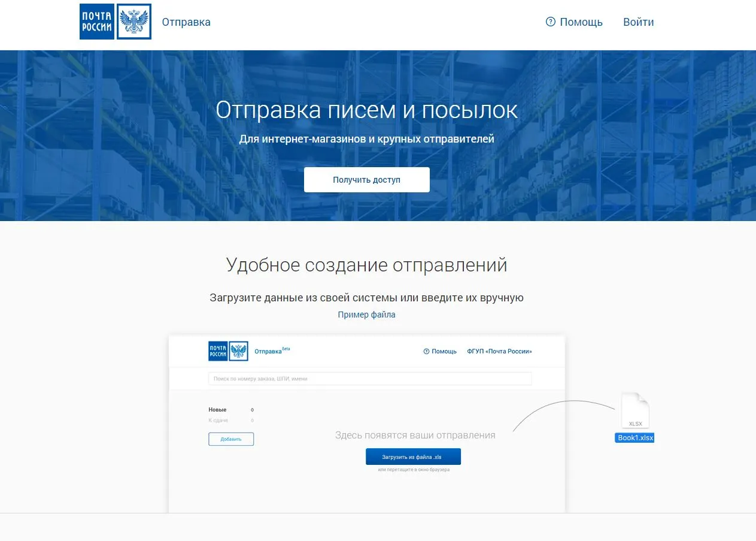
Task: Select the Book1.xlsx file name label
Action: 634,438
